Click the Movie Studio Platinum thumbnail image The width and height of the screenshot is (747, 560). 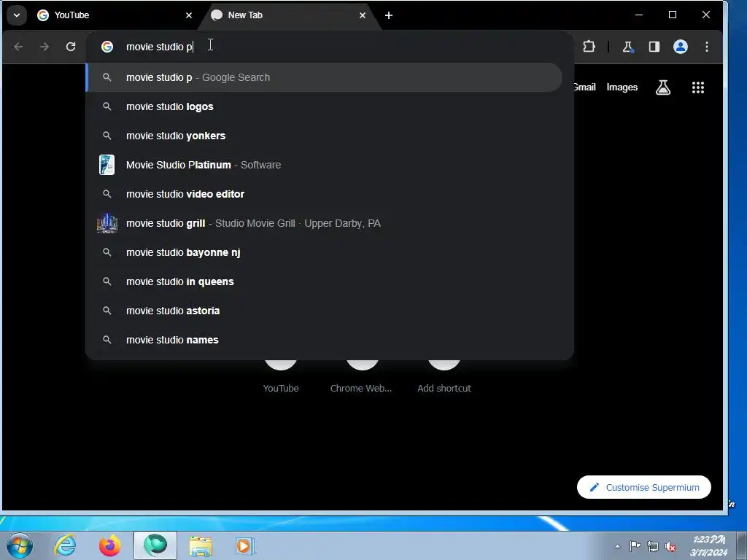click(107, 165)
